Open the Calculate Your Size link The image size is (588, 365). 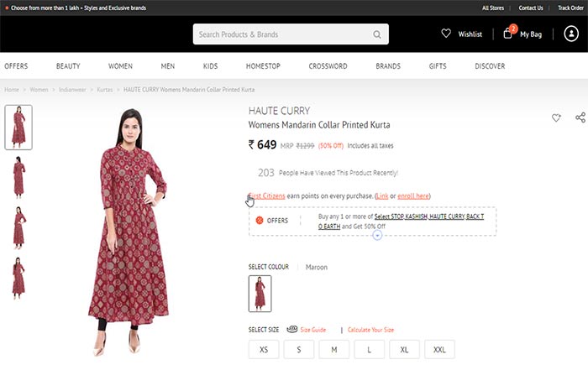(x=370, y=330)
